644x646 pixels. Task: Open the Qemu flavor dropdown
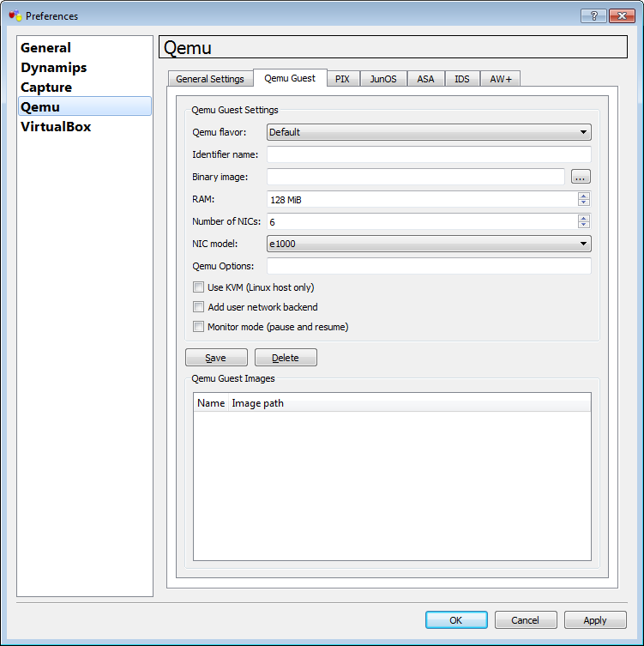tap(429, 132)
